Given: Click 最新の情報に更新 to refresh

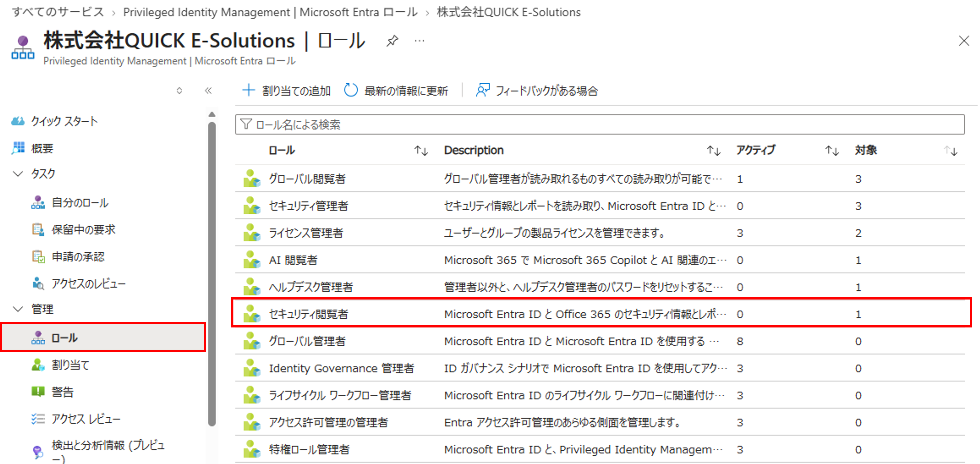Looking at the screenshot, I should (396, 91).
